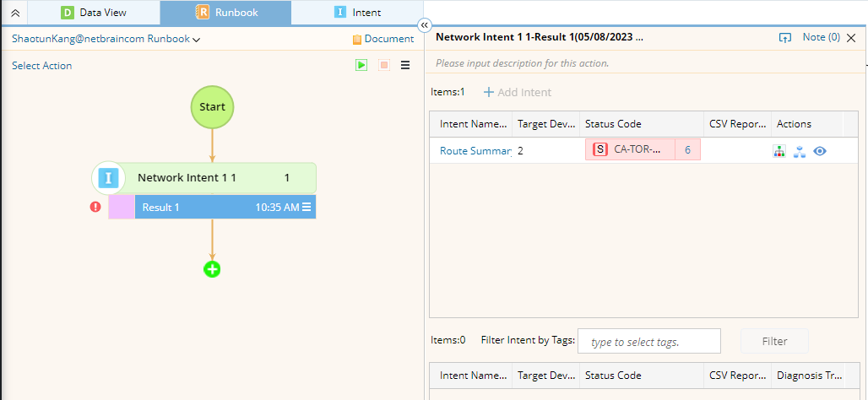Open the Note (0) link
868x400 pixels.
click(821, 37)
